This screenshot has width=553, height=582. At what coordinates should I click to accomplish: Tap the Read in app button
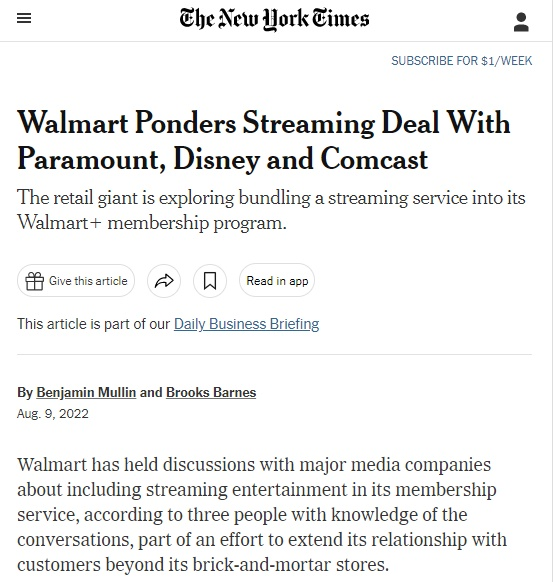[x=277, y=281]
